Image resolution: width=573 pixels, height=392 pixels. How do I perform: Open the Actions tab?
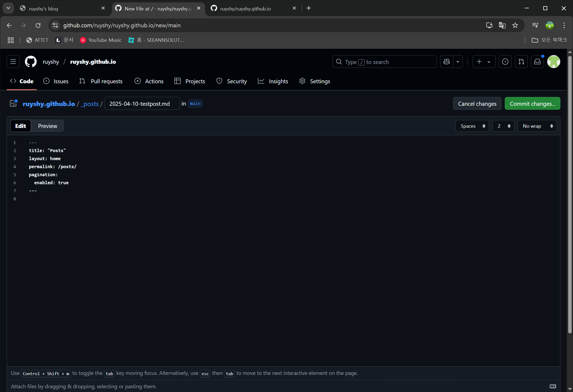pyautogui.click(x=154, y=81)
